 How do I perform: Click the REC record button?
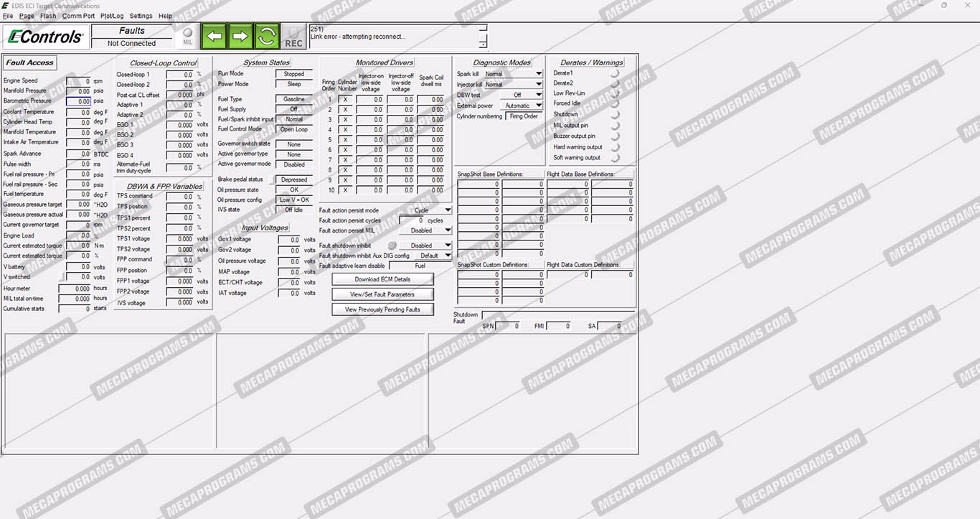click(x=293, y=37)
